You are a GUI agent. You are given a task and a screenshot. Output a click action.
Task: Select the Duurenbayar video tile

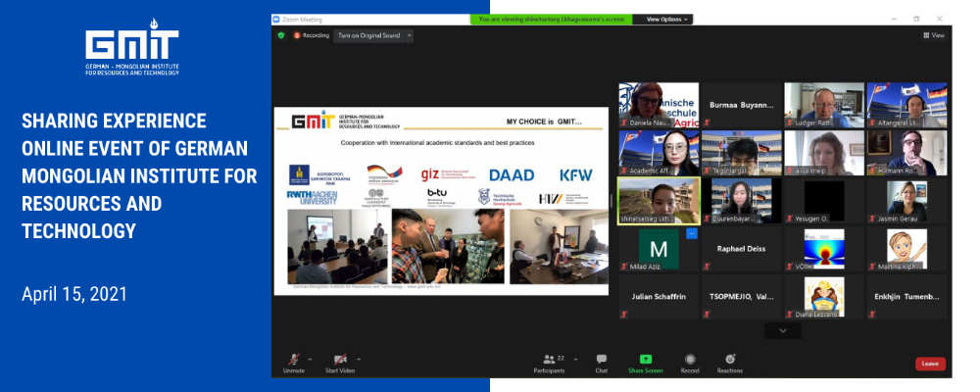point(741,201)
